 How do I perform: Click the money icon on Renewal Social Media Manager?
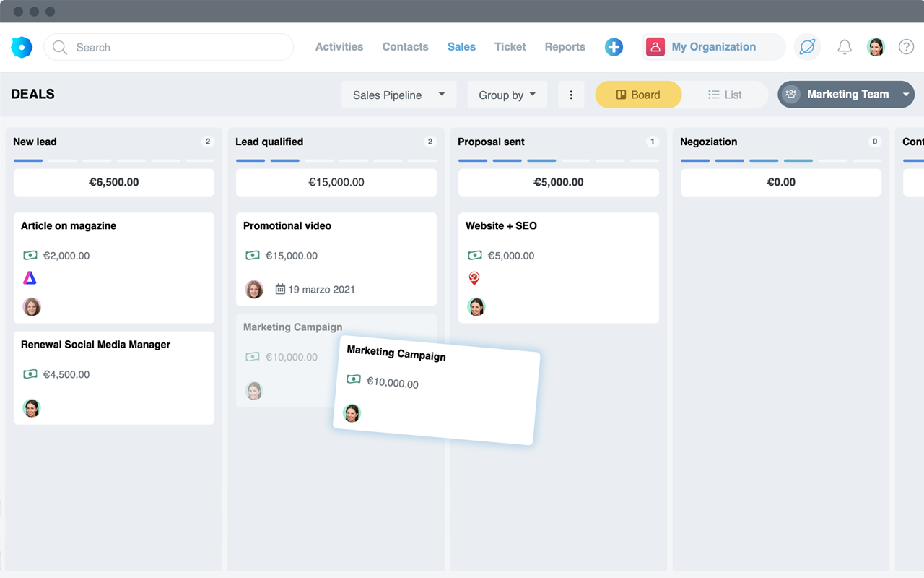coord(29,374)
